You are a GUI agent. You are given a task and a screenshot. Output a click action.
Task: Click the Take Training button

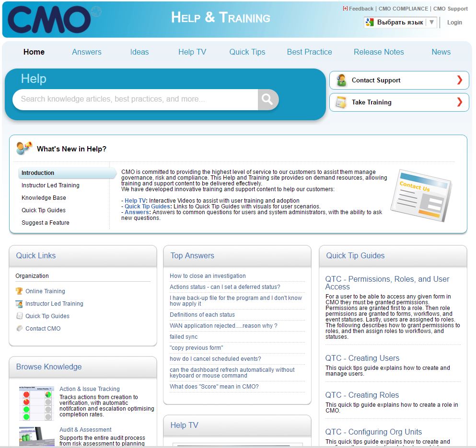pyautogui.click(x=399, y=102)
